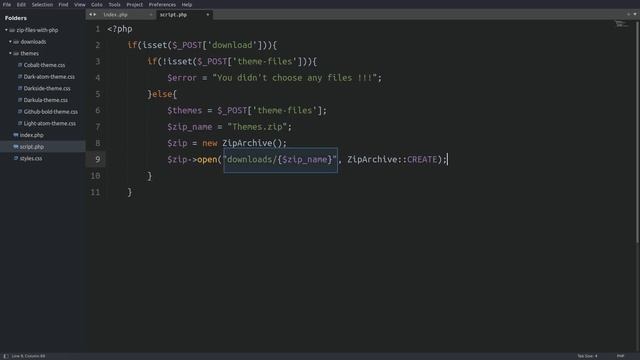Click line number 11 in the gutter

pyautogui.click(x=95, y=192)
